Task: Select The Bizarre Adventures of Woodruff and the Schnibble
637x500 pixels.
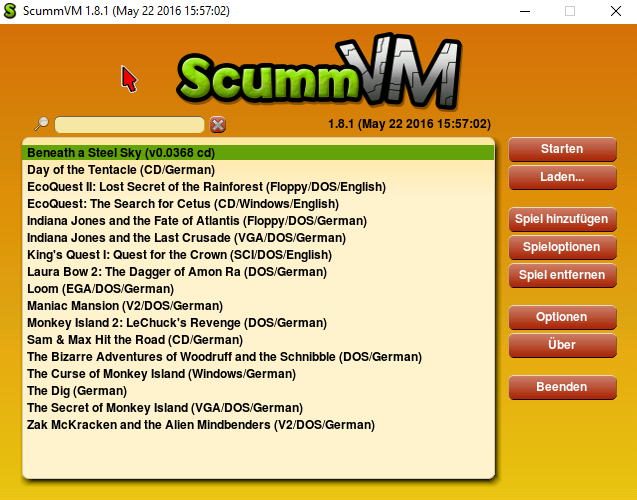Action: tap(258, 357)
